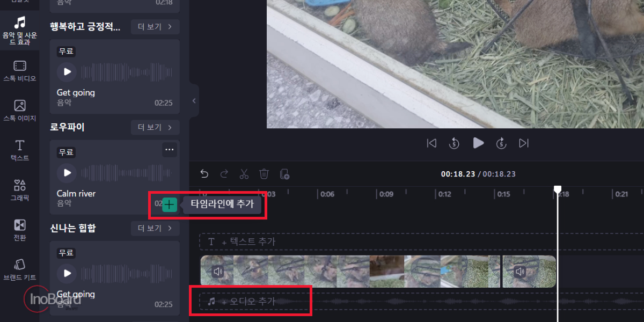Select the first long video clip on the timeline
644x322 pixels.
[350, 271]
